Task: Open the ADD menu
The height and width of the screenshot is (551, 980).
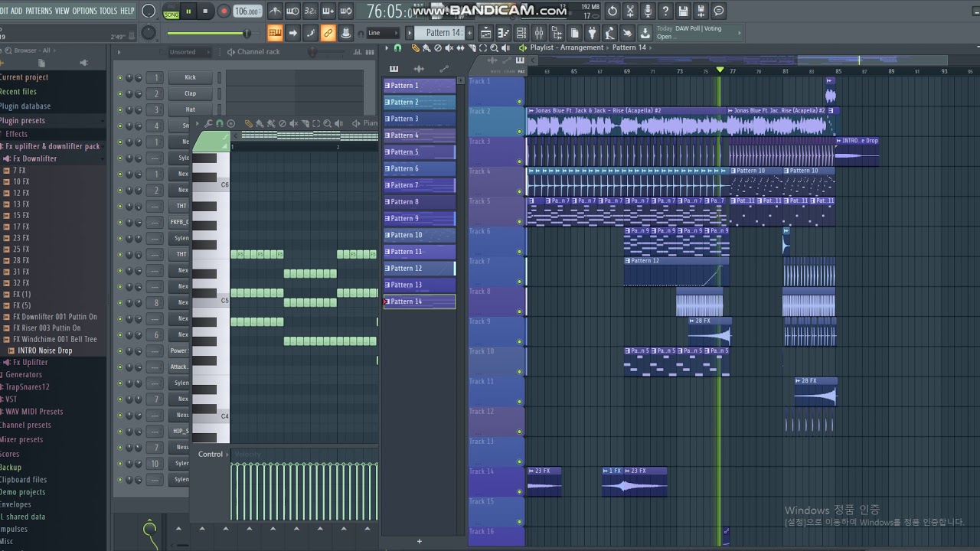Action: (x=16, y=11)
